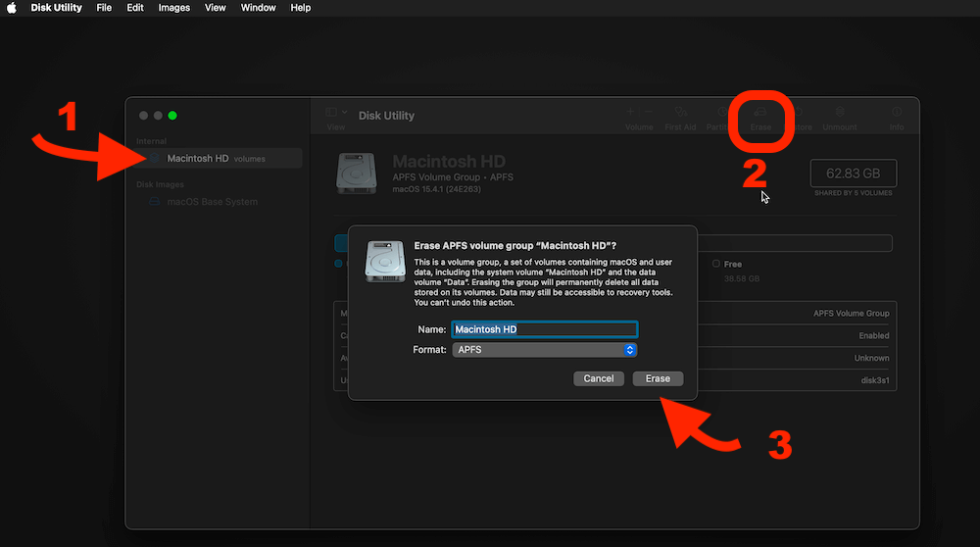Viewport: 980px width, 547px height.
Task: Open the Help menu
Action: point(301,8)
